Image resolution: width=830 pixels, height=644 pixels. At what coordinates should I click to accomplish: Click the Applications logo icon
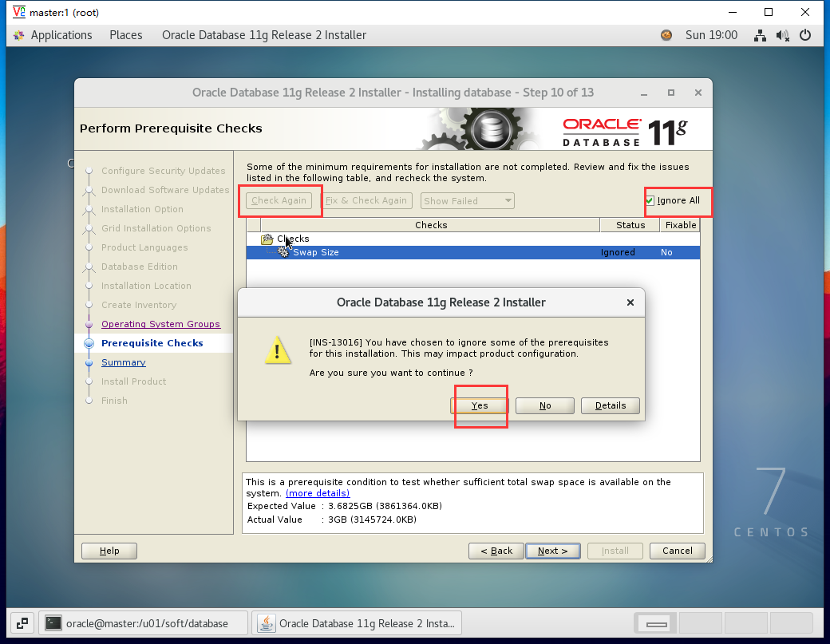point(19,35)
